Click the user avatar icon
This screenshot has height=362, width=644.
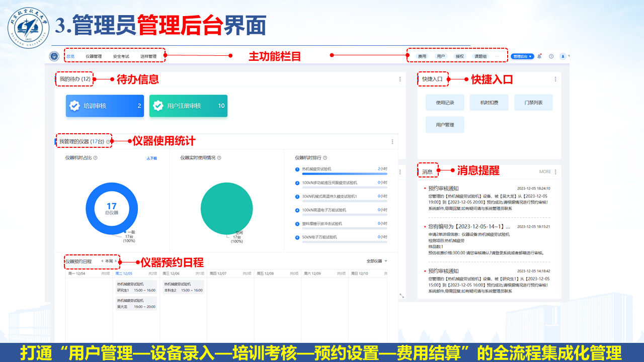click(563, 56)
